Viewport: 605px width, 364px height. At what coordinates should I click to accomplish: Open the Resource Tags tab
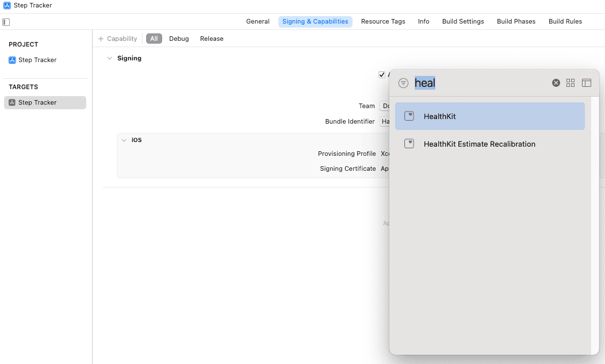click(x=383, y=21)
